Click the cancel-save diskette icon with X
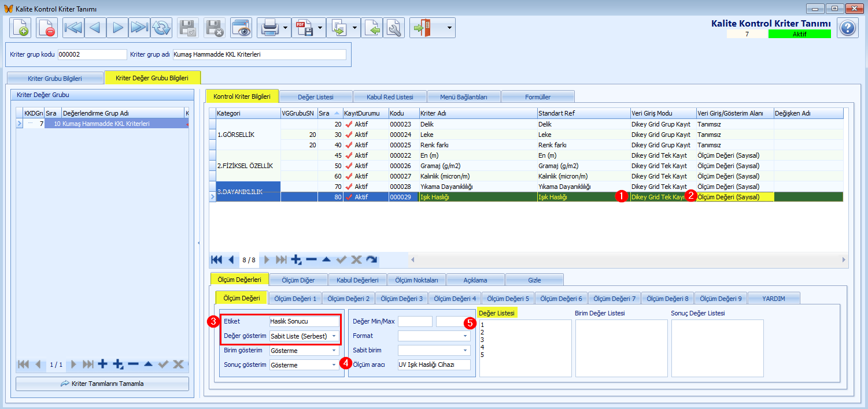Image resolution: width=868 pixels, height=409 pixels. tap(215, 28)
